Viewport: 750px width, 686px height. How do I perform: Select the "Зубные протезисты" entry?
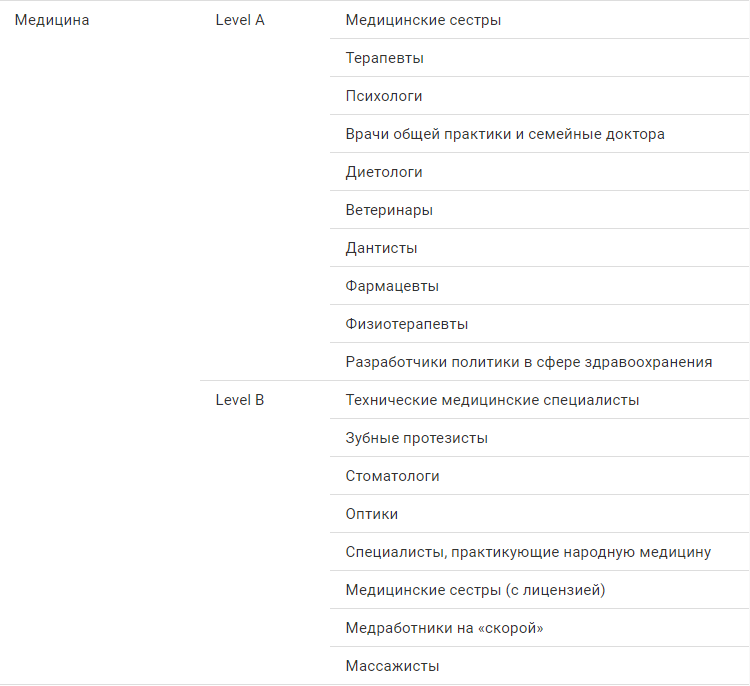tap(417, 438)
